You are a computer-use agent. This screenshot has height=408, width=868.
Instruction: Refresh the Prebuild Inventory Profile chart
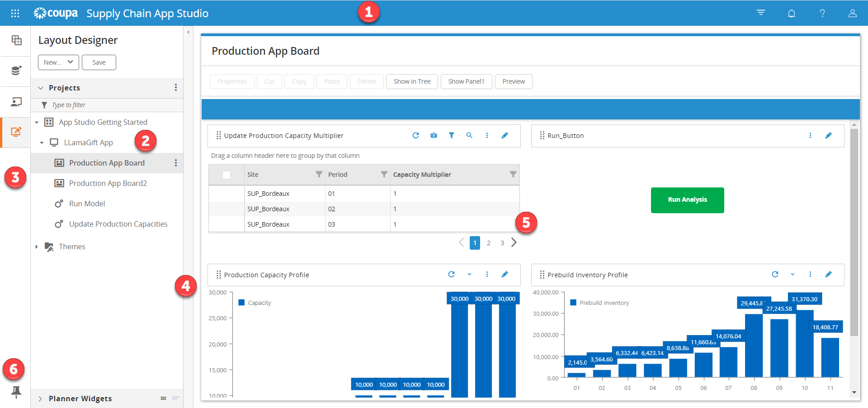[775, 274]
